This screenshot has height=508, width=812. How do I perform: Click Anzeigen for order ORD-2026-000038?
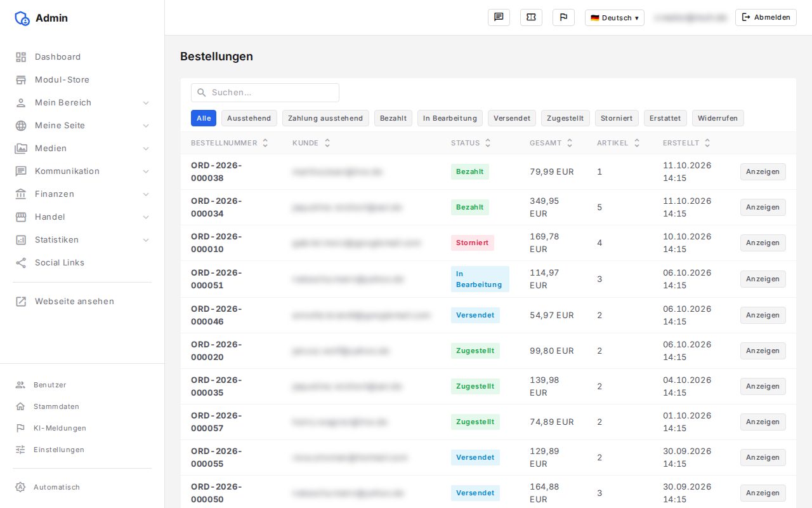(763, 171)
